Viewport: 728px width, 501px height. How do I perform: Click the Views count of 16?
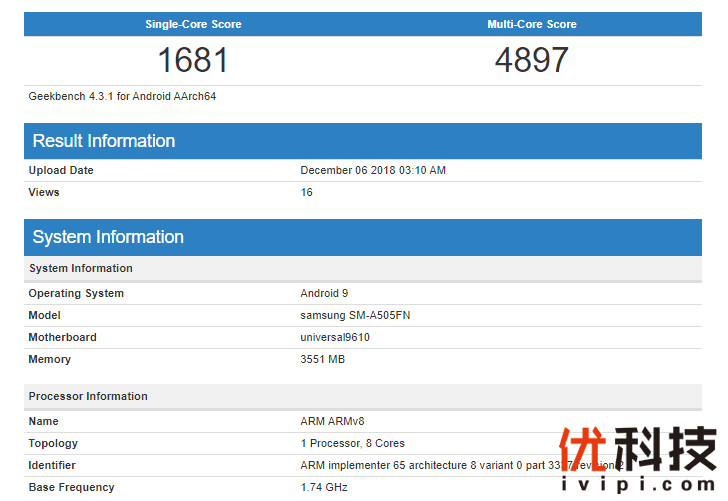pos(307,192)
